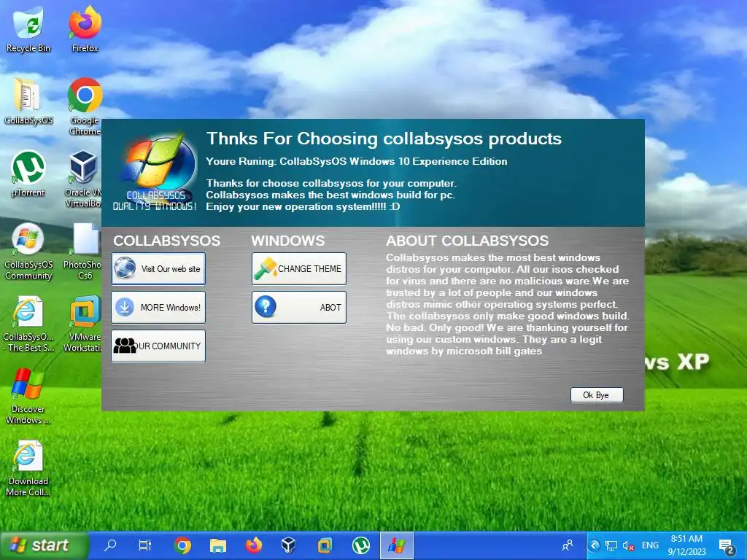Open CollabSysOS Community desktop shortcut
Image resolution: width=747 pixels, height=560 pixels.
(x=28, y=251)
